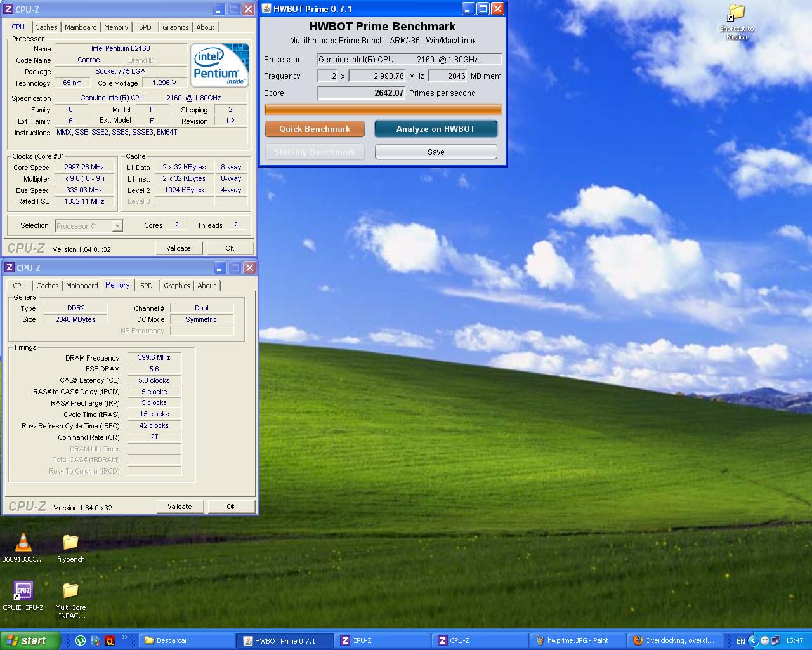Click the FSB:DRAM 5:6 value

pos(154,369)
